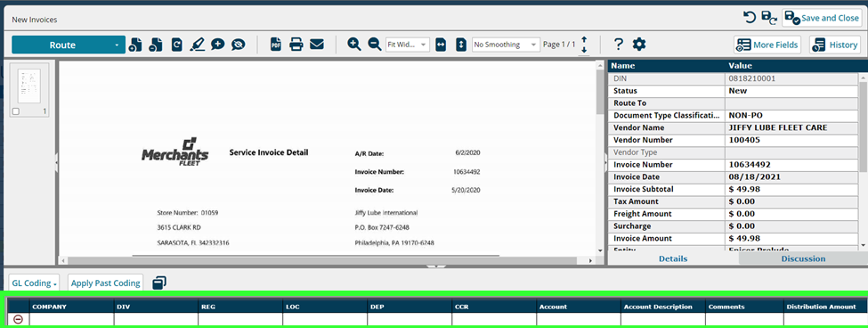Switch to the Details tab

pyautogui.click(x=673, y=258)
